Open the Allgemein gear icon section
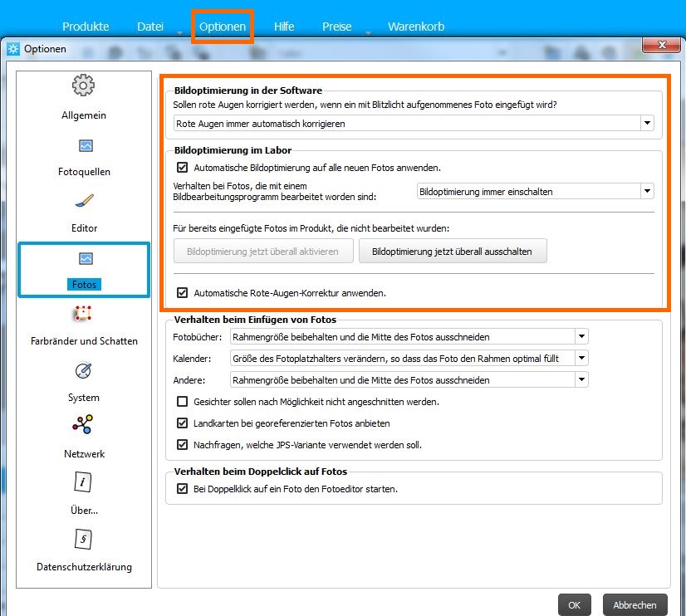This screenshot has height=616, width=686. 83,86
